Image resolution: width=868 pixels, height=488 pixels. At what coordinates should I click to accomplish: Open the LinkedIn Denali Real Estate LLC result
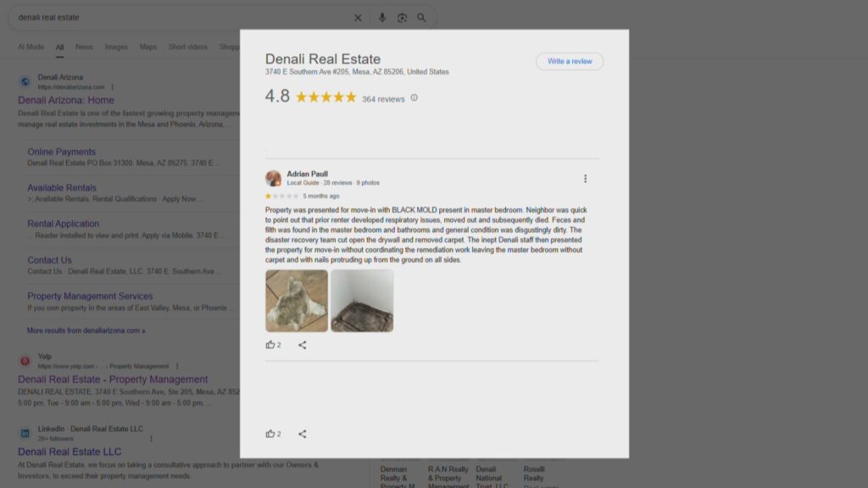click(70, 452)
